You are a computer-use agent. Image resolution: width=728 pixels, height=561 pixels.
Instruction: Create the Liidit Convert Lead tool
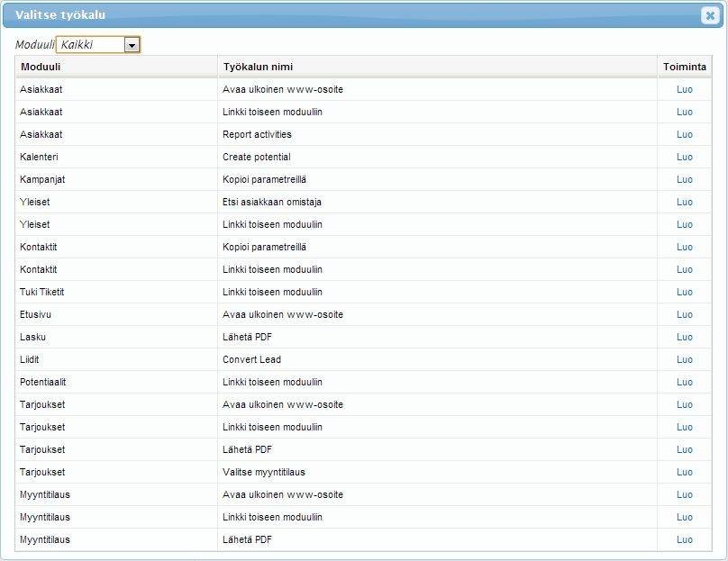(x=684, y=359)
